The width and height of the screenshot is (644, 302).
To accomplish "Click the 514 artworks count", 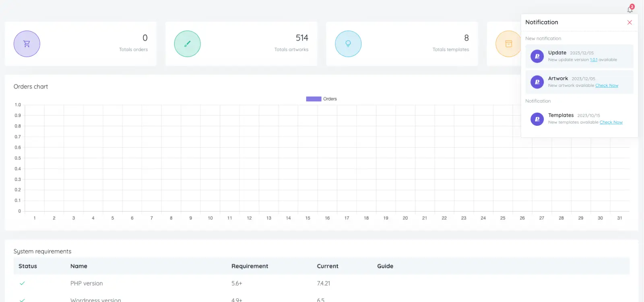I will pyautogui.click(x=302, y=38).
